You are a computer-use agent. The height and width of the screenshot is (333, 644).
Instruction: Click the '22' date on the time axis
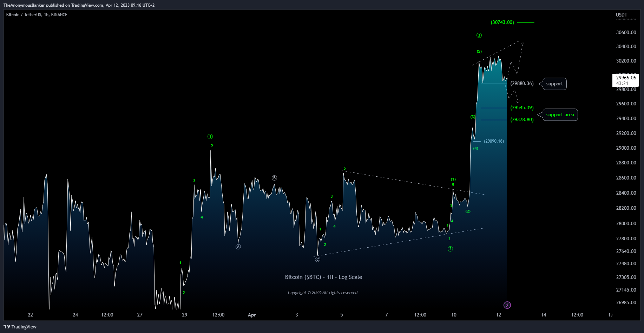(x=30, y=315)
